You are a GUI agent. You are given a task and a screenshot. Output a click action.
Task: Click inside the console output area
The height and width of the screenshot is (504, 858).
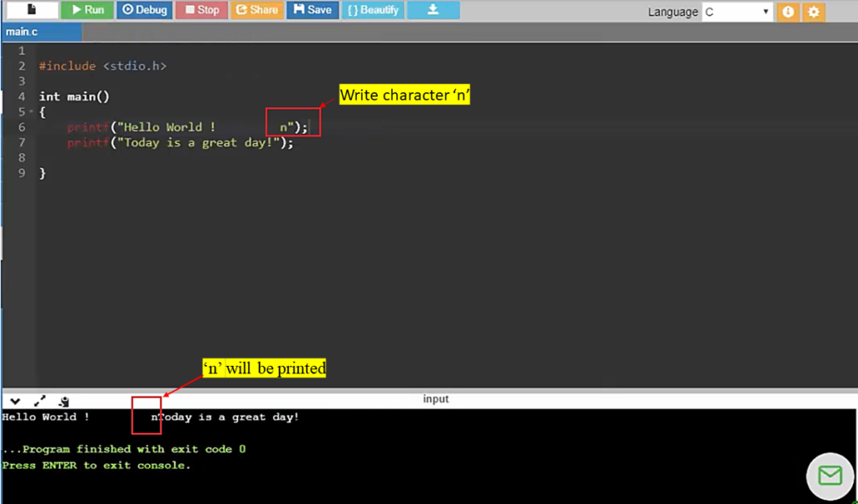click(x=419, y=469)
